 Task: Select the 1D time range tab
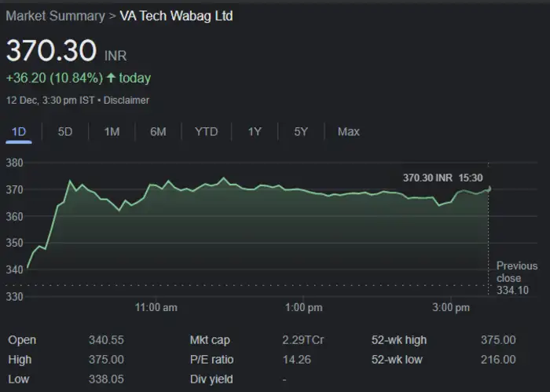[x=19, y=132]
